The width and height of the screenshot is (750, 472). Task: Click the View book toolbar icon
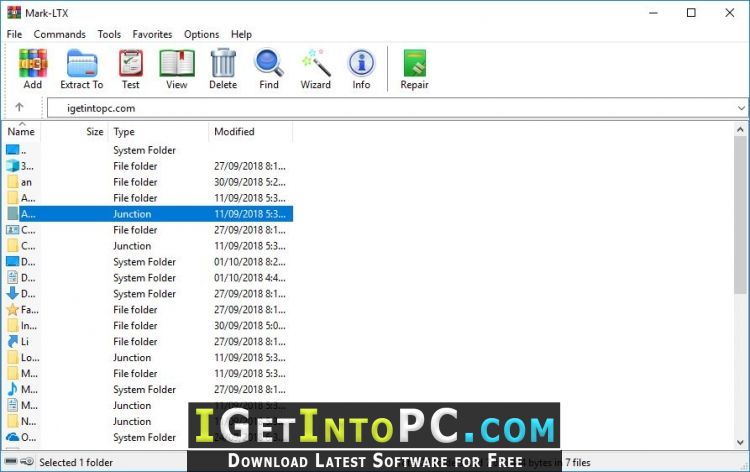tap(176, 63)
